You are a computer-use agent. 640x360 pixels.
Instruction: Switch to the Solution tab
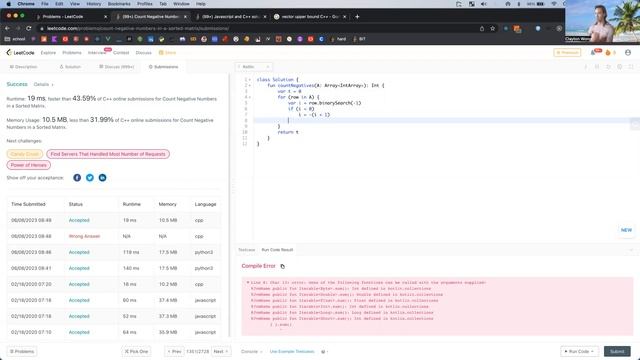click(70, 67)
